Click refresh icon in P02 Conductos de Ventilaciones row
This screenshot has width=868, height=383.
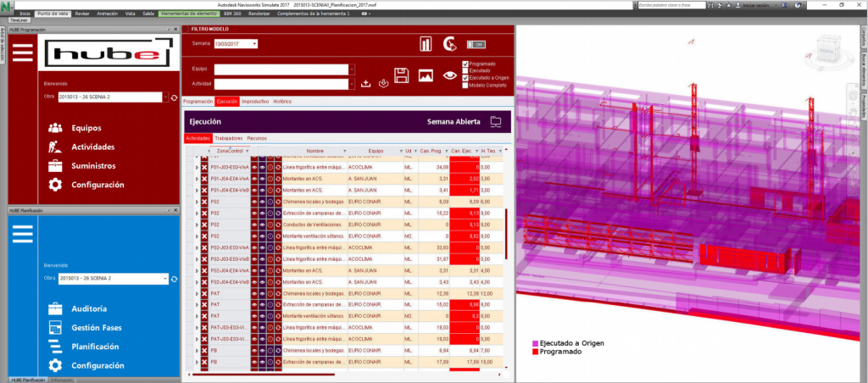tap(278, 225)
